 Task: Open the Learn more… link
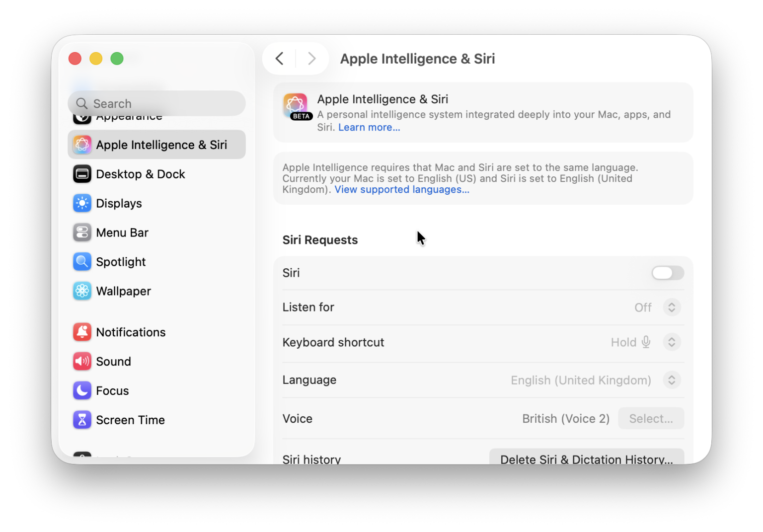tap(369, 127)
